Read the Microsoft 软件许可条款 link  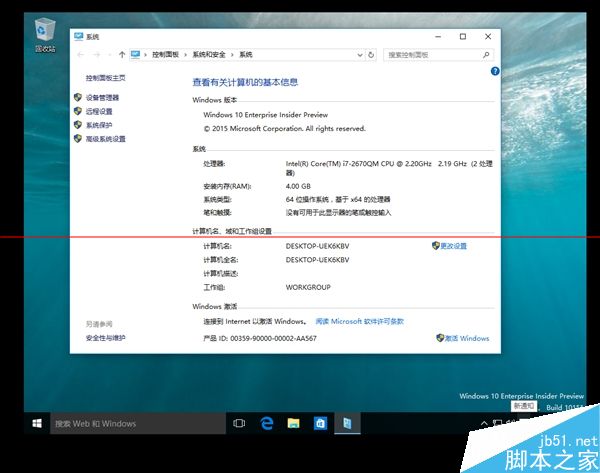tap(359, 322)
